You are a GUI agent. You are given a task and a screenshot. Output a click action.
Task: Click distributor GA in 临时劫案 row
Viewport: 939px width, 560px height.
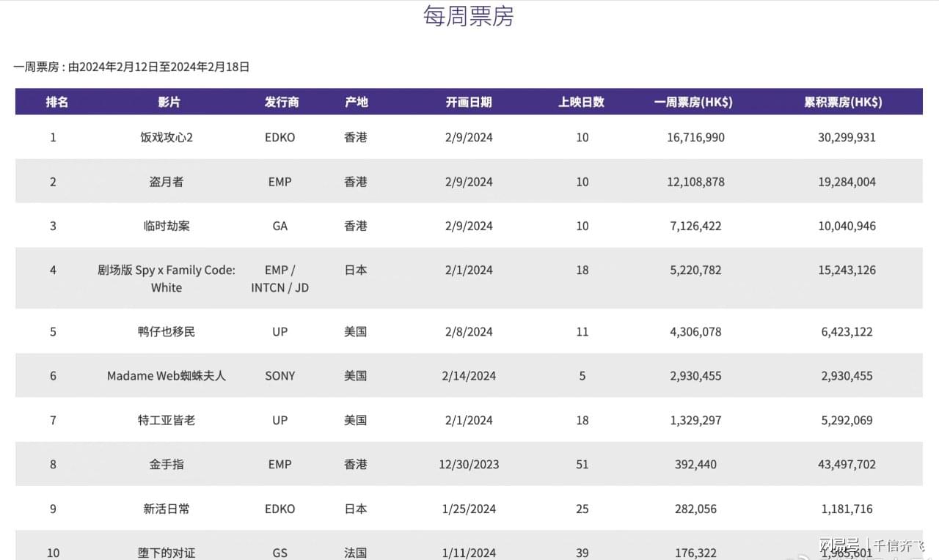tap(279, 226)
